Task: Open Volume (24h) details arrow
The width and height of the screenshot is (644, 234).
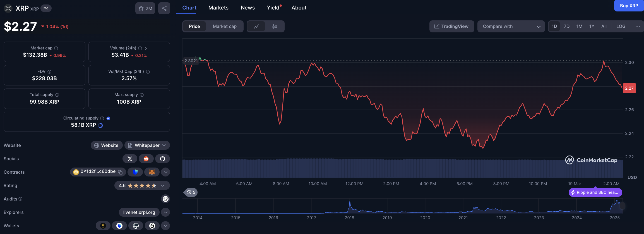Action: (146, 48)
